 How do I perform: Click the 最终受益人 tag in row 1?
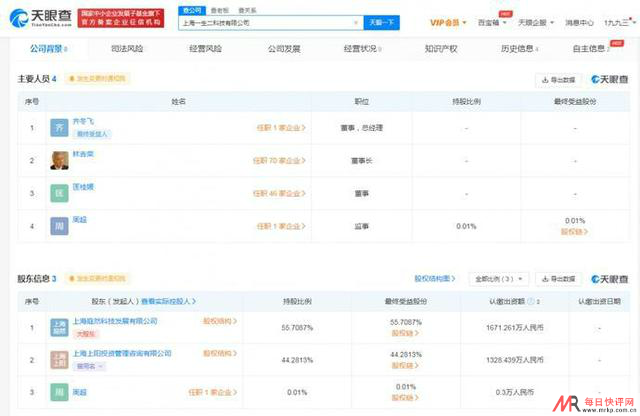tap(92, 134)
